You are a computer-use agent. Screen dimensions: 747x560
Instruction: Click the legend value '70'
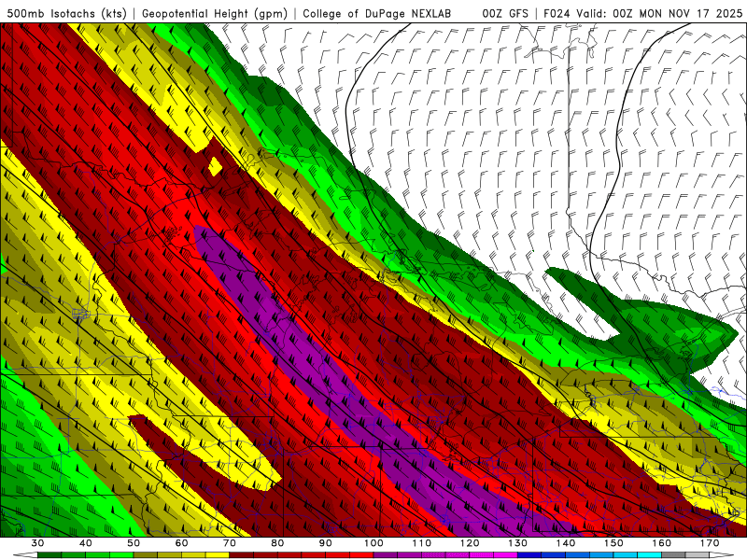click(230, 543)
